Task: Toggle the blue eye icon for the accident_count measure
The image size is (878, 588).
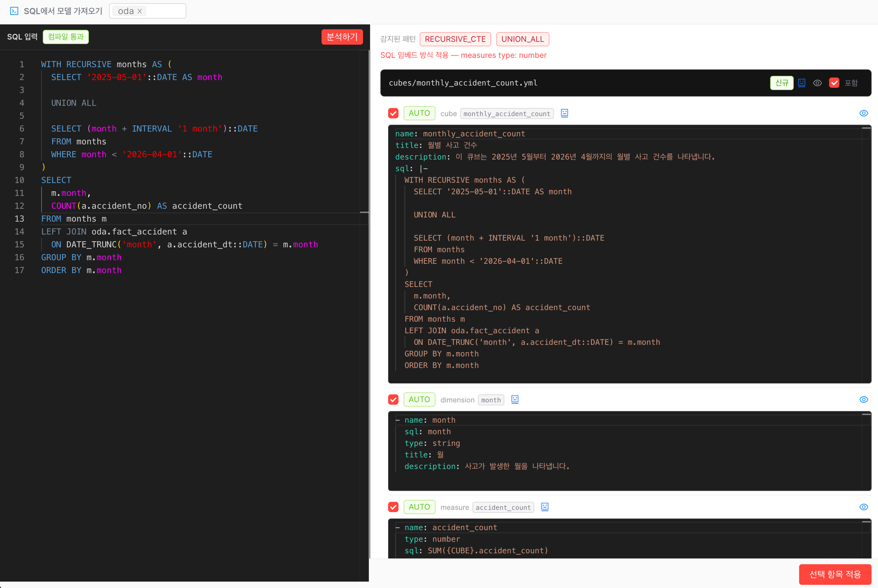Action: [864, 507]
